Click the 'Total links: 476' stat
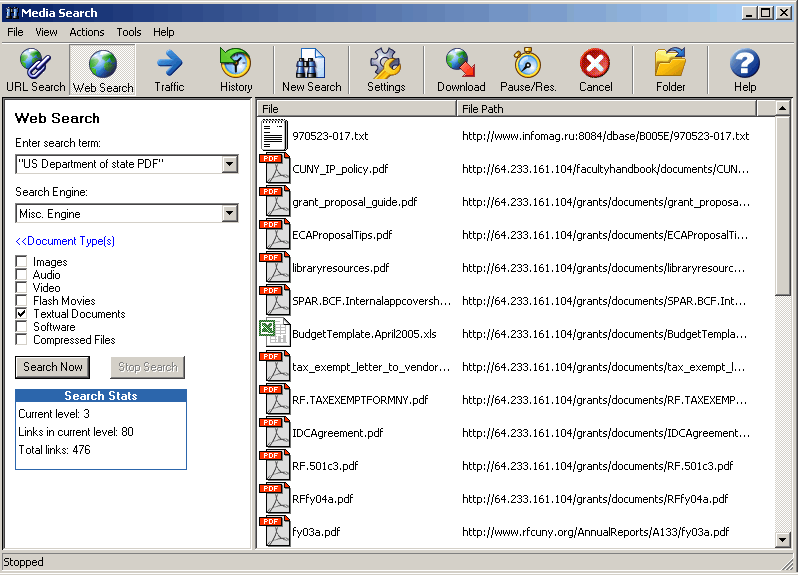The height and width of the screenshot is (575, 798). pos(54,450)
